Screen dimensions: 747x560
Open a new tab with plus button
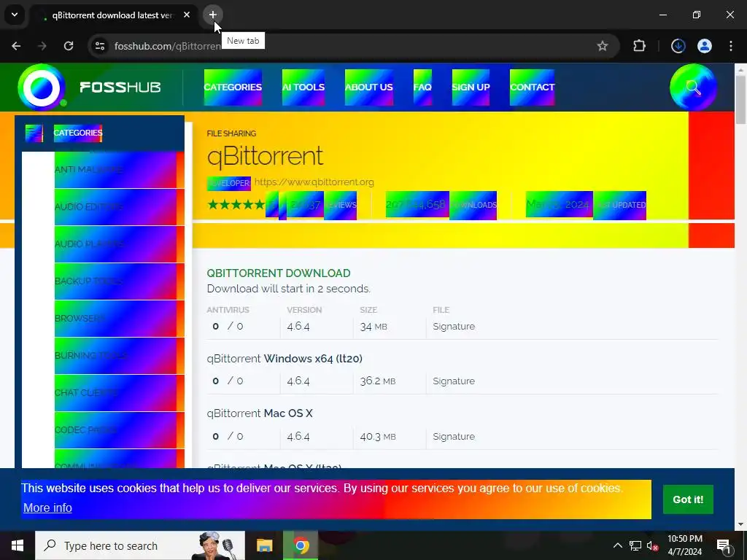(x=212, y=15)
